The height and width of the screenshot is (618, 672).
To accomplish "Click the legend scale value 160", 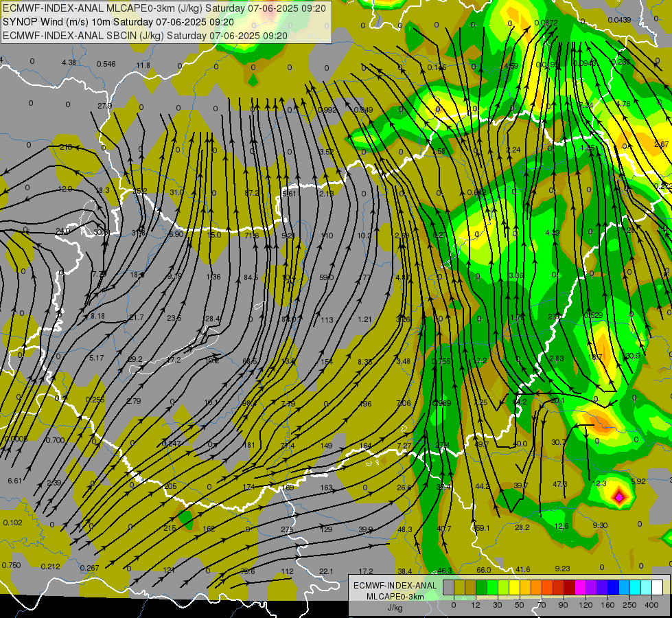I will pyautogui.click(x=607, y=605).
